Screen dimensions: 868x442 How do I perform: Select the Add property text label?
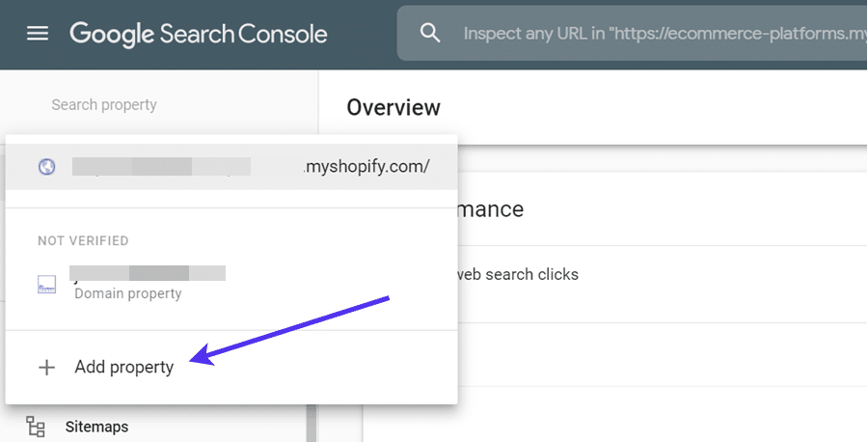coord(124,367)
